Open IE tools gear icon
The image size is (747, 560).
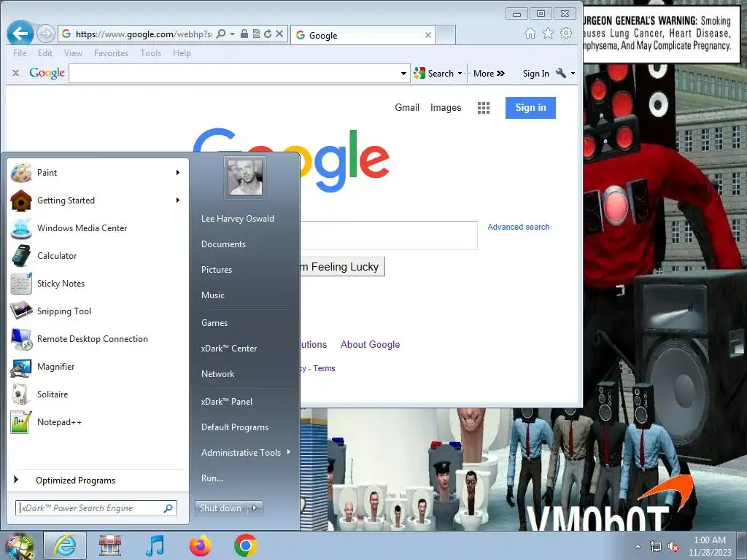pyautogui.click(x=566, y=34)
